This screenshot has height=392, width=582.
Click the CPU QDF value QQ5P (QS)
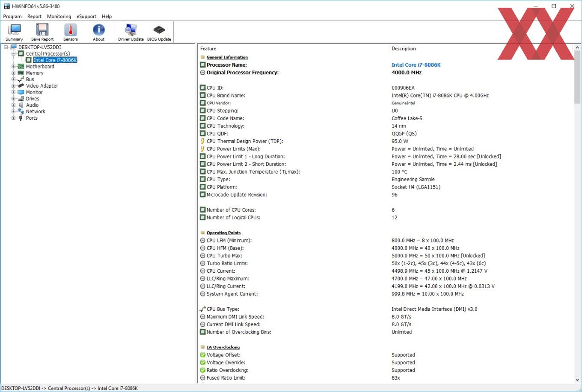404,133
